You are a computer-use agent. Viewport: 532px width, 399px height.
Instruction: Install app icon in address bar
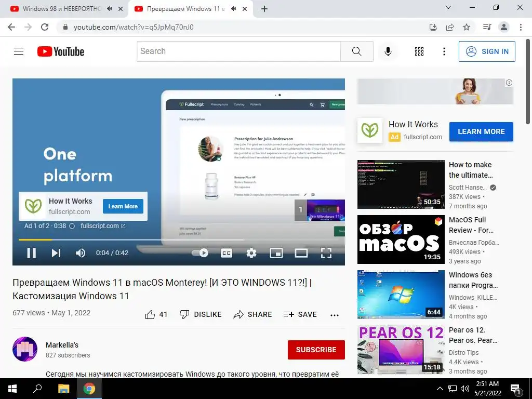coord(433,27)
